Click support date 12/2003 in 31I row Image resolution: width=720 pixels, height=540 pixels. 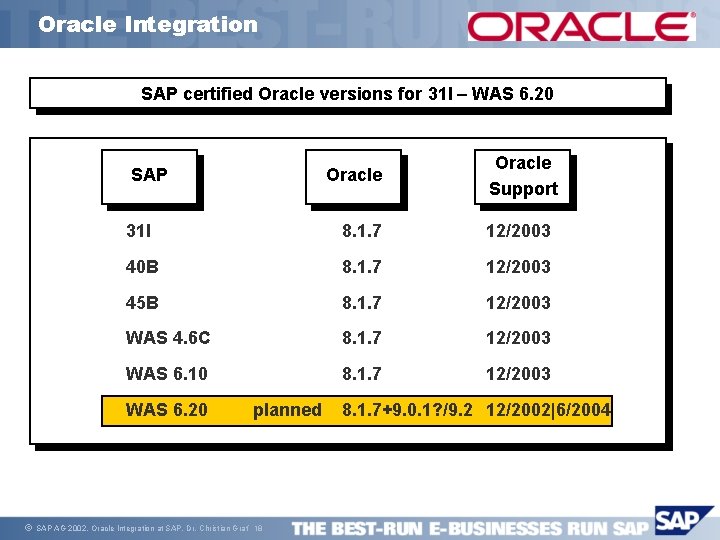pyautogui.click(x=518, y=231)
